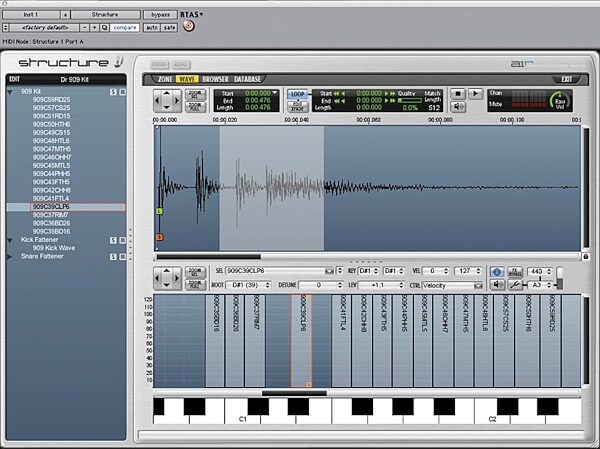Open the RTAS format dropdown
Viewport: 600px width, 449px height.
192,15
